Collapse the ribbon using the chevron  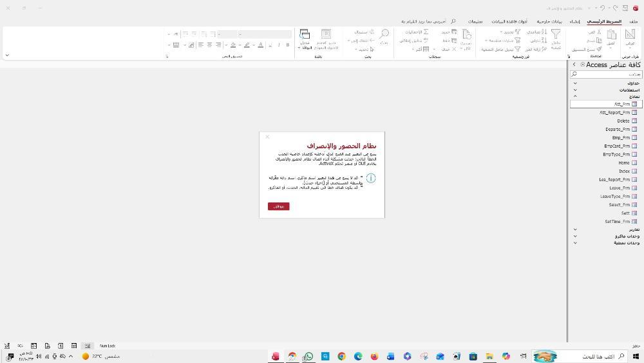pyautogui.click(x=7, y=55)
